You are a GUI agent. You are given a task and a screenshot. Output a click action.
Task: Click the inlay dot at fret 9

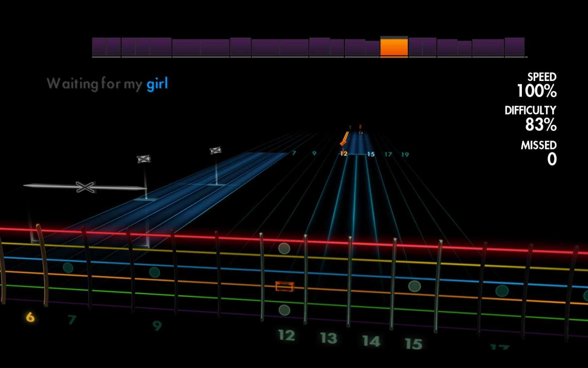pos(154,272)
